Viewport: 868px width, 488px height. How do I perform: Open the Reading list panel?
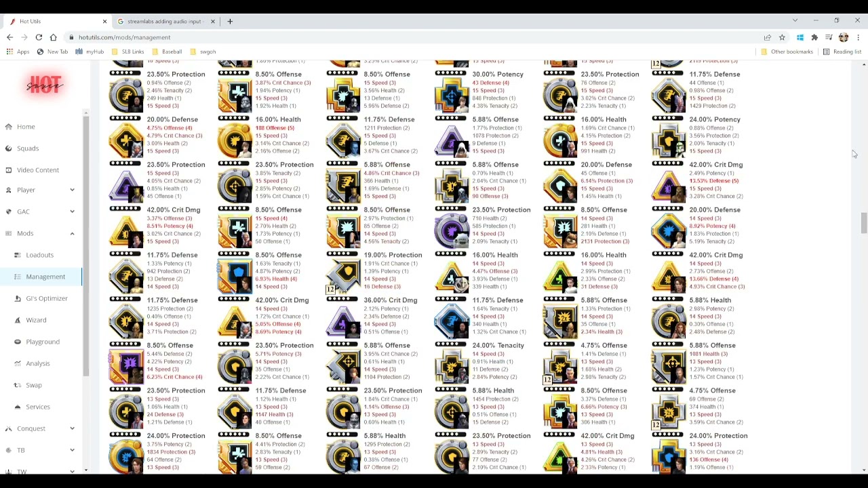[x=842, y=52]
